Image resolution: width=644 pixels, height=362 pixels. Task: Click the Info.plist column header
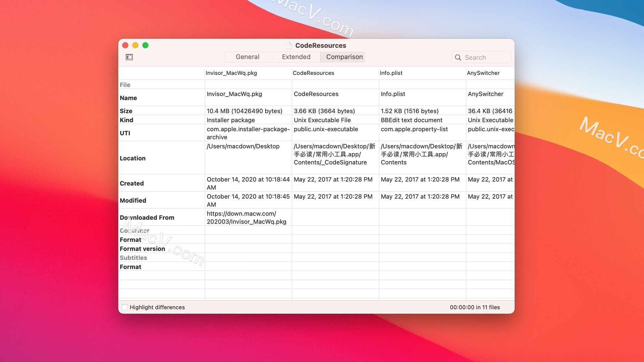tap(391, 73)
